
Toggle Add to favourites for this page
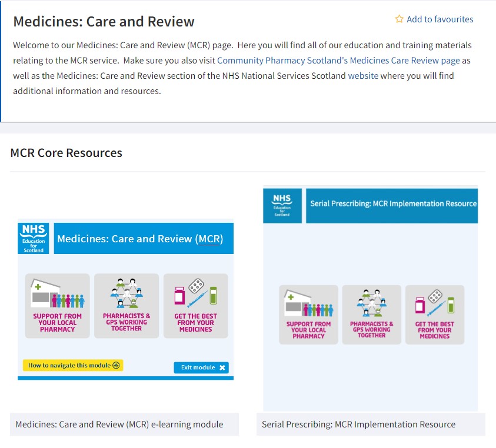click(x=439, y=19)
